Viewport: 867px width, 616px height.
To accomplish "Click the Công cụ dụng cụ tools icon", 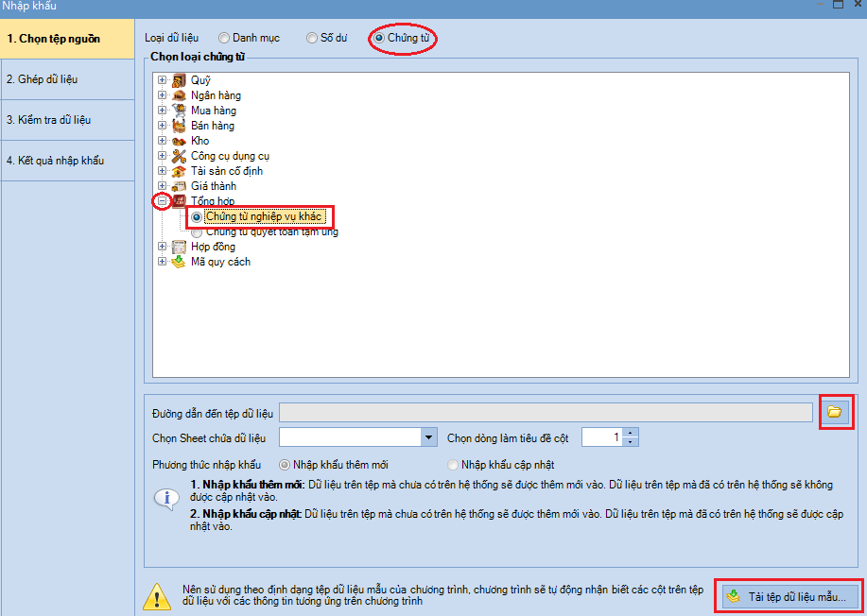I will 179,156.
